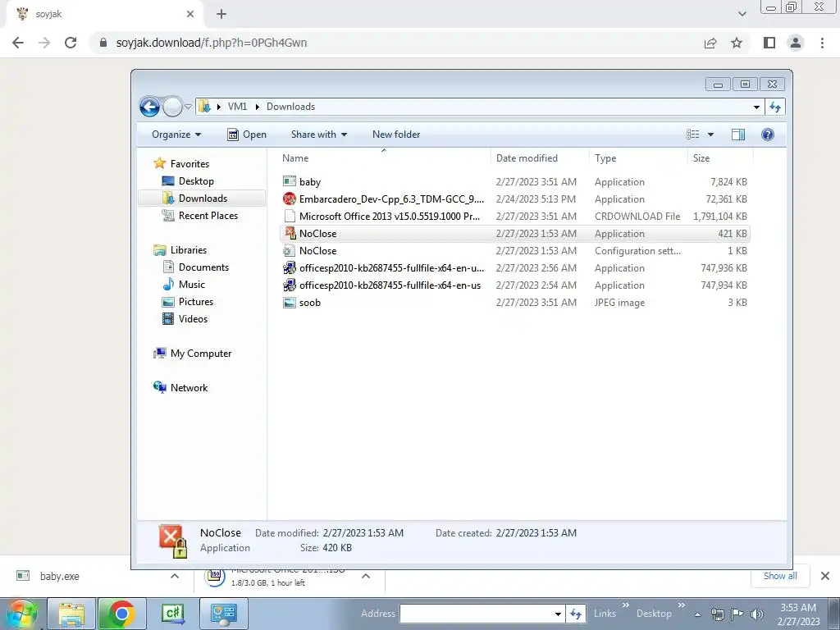Viewport: 840px width, 630px height.
Task: Sort by the Name column header
Action: (x=384, y=158)
